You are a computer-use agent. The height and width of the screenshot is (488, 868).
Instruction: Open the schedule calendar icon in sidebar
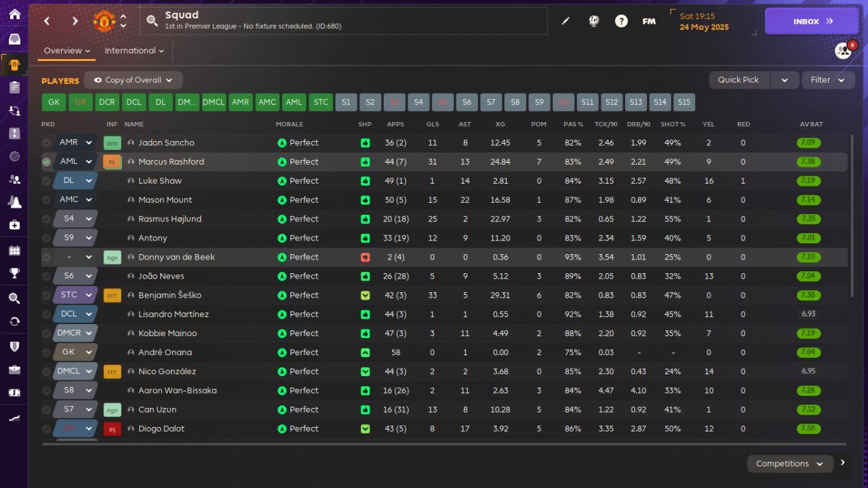pyautogui.click(x=14, y=251)
